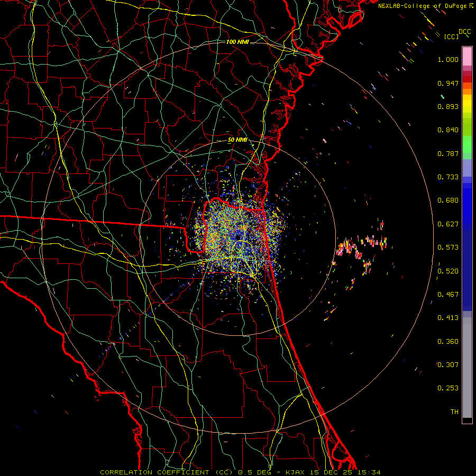Click the [CC] legend unit label

pos(451,36)
